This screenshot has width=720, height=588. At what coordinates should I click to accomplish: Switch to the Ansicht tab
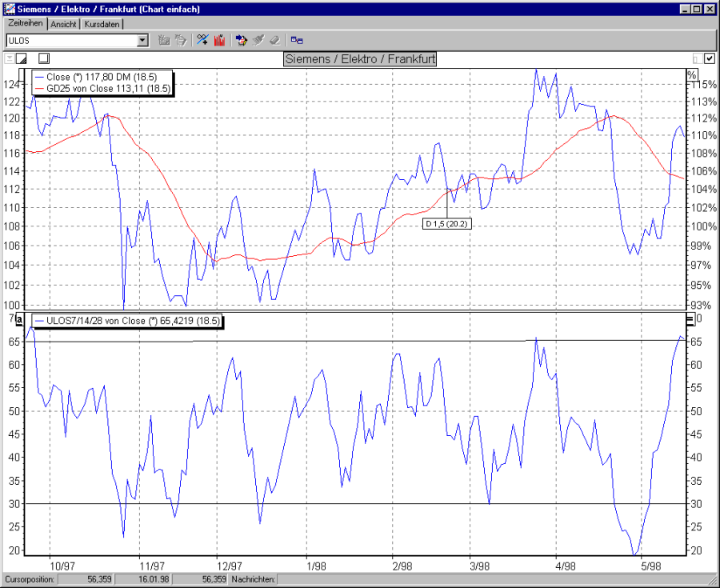tap(63, 24)
